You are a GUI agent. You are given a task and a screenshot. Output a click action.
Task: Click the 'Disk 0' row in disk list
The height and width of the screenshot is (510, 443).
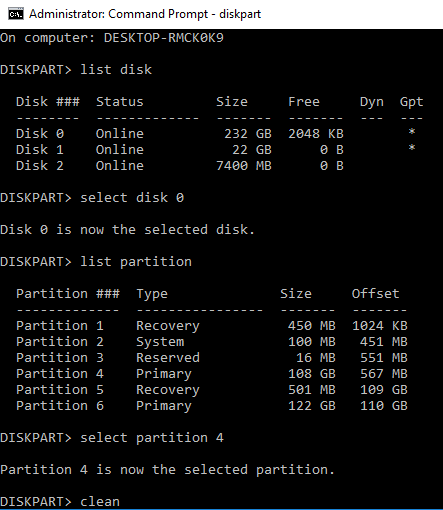pos(220,134)
